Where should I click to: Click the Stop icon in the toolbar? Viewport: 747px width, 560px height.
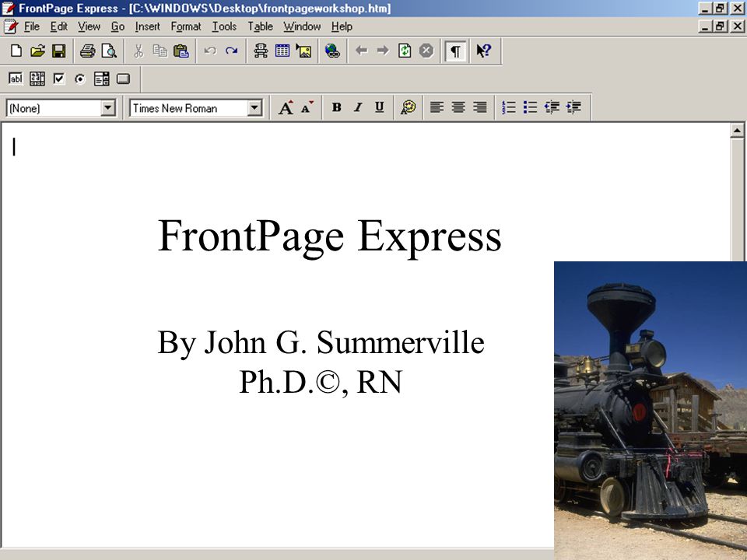(x=426, y=51)
